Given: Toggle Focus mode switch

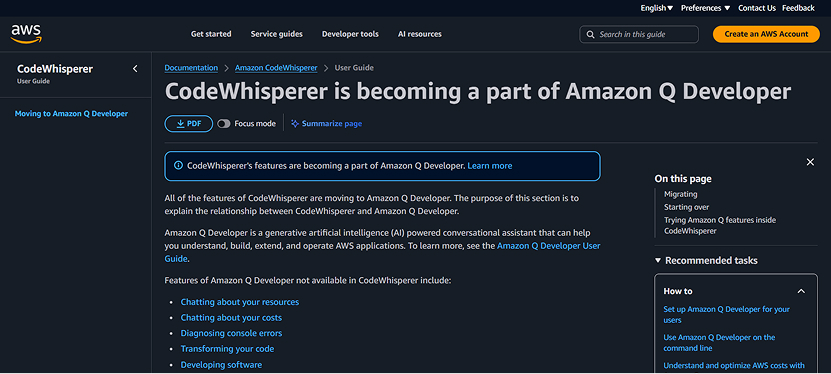Looking at the screenshot, I should click(x=224, y=123).
